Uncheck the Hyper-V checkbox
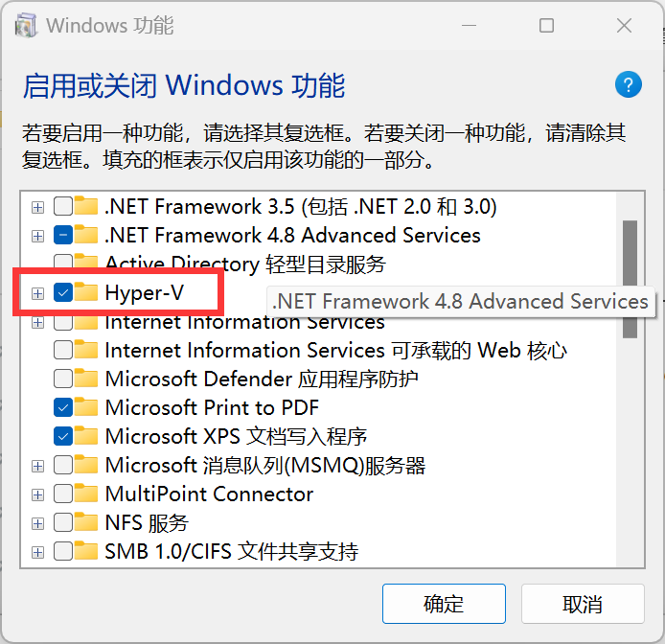665x644 pixels. pyautogui.click(x=63, y=292)
